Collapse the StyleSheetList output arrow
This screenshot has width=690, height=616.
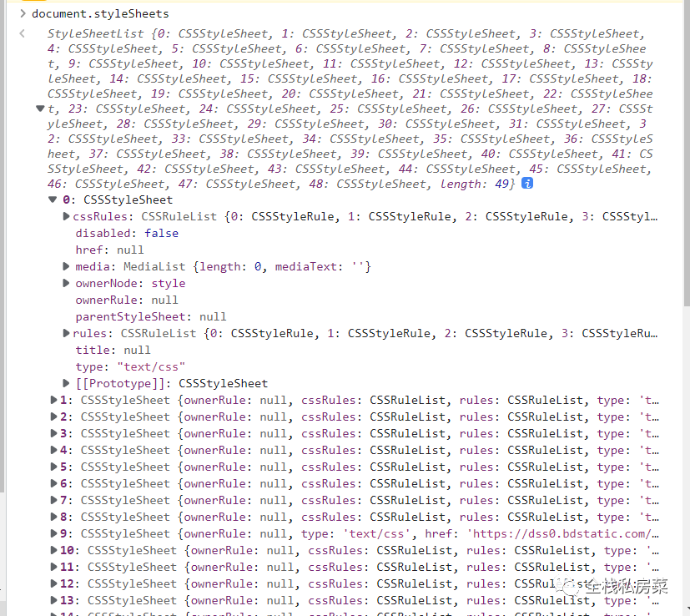tap(40, 109)
